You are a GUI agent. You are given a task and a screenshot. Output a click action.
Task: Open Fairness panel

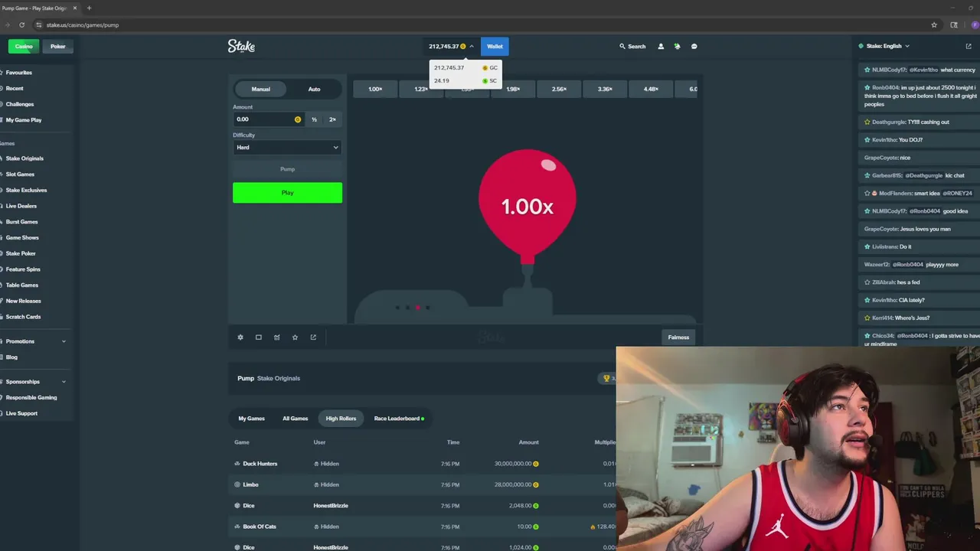pyautogui.click(x=678, y=337)
